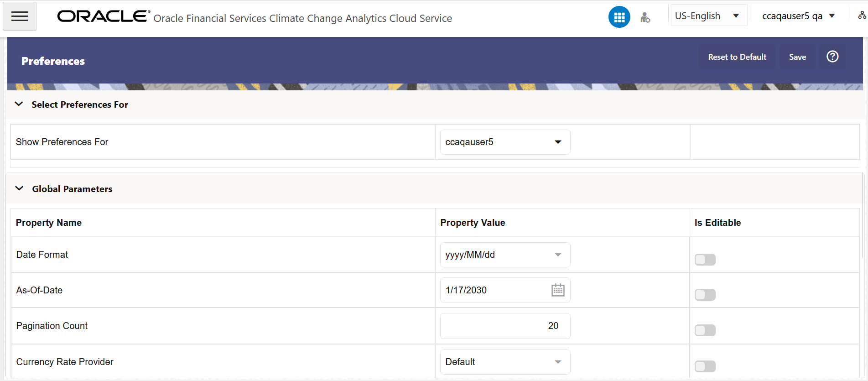Open the ccaqauser5 qa user menu
This screenshot has height=381, width=868.
798,16
